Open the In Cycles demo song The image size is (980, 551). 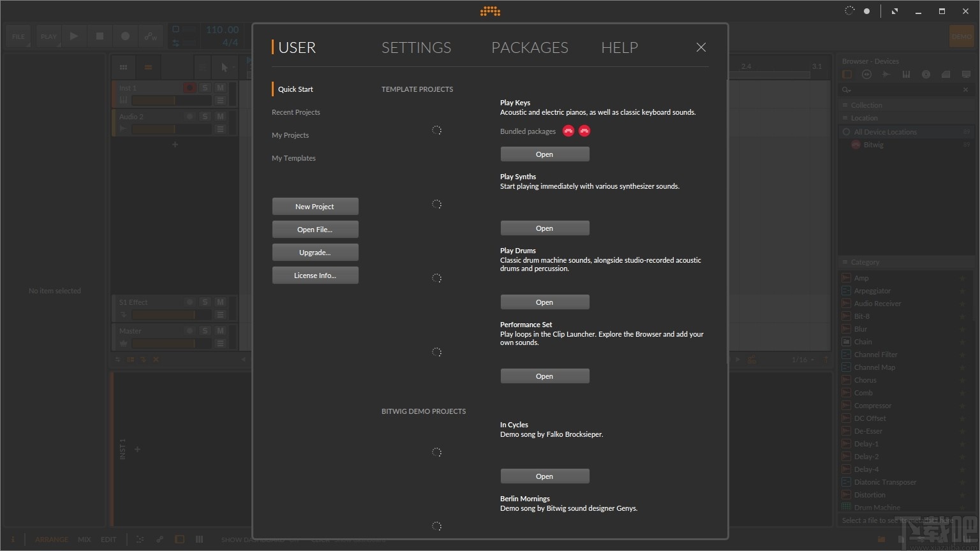545,476
